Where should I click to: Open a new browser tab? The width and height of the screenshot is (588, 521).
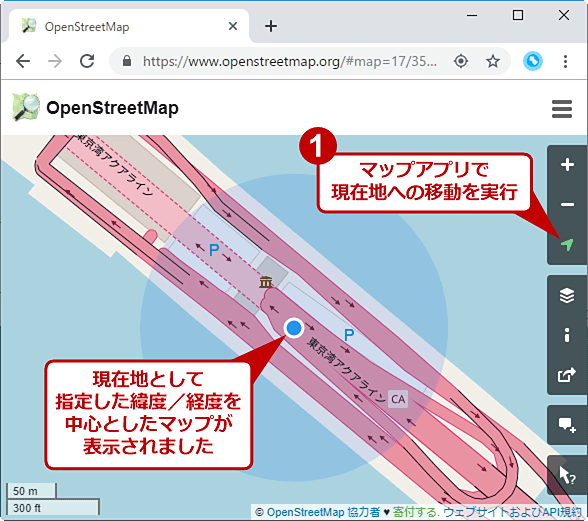tap(271, 26)
